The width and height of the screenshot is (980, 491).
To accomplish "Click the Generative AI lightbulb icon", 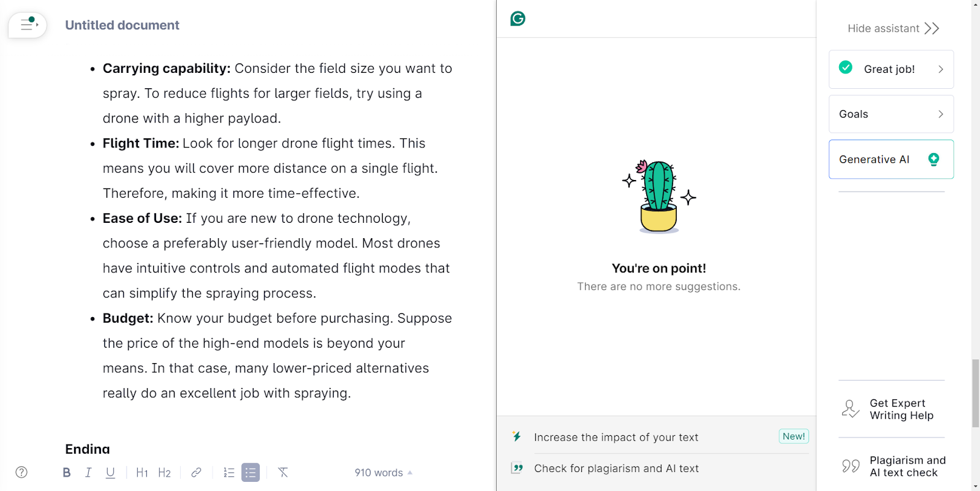I will point(933,159).
